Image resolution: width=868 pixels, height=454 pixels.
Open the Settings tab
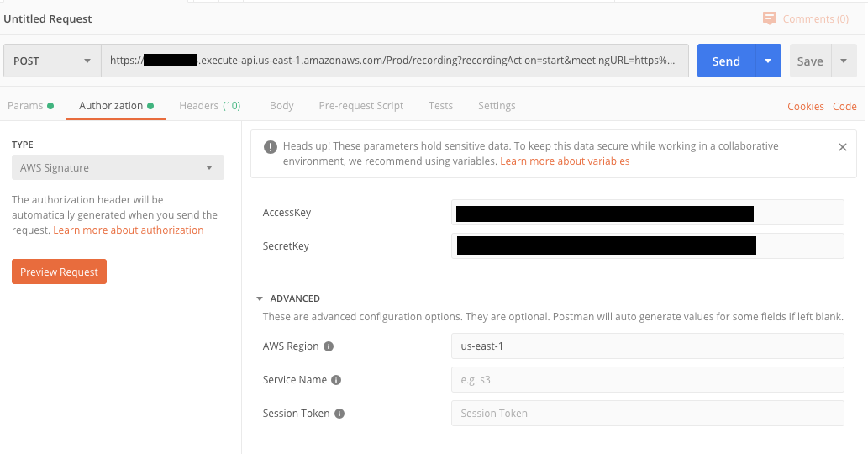497,106
